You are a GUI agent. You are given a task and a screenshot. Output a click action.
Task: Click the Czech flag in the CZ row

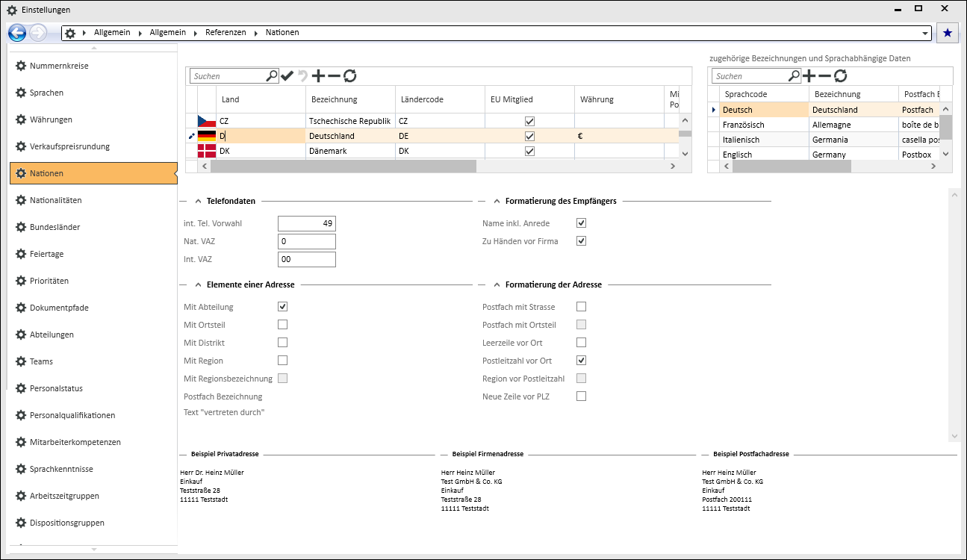(207, 121)
